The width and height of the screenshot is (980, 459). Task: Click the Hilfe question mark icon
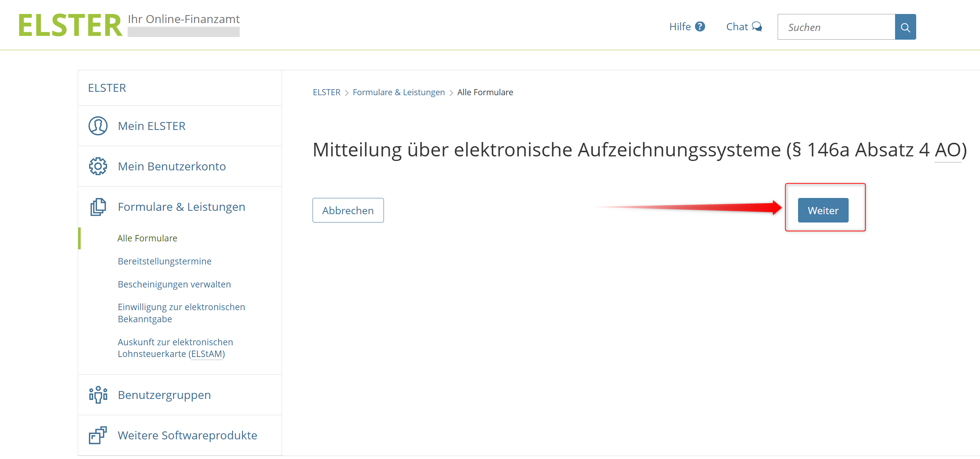pyautogui.click(x=700, y=27)
